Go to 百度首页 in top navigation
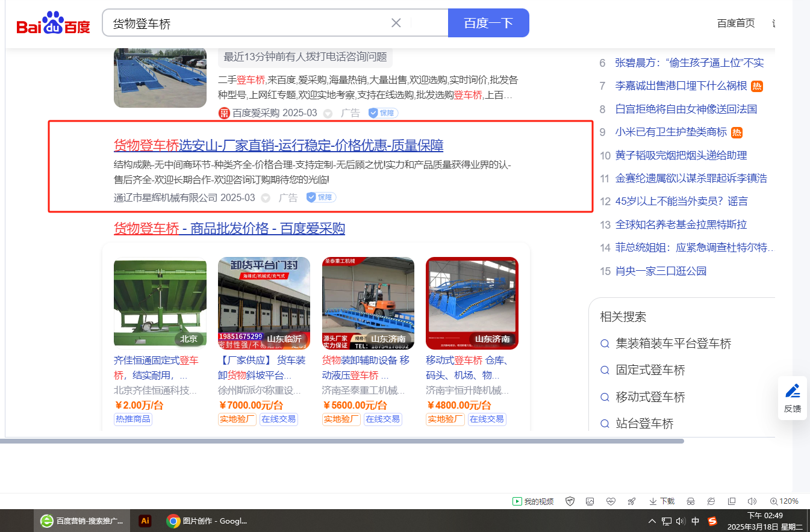Screen dimensions: 810x532 coord(735,23)
